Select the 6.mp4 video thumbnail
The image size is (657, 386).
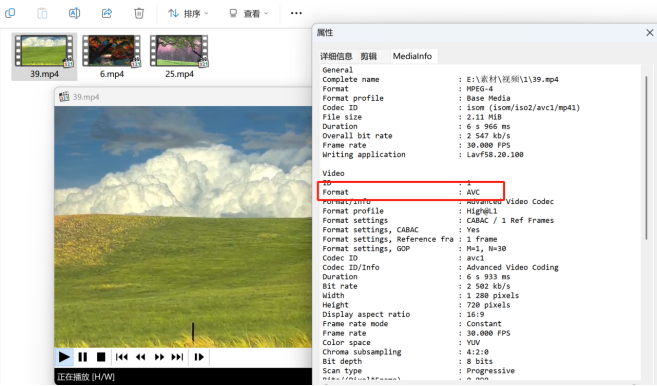[111, 57]
